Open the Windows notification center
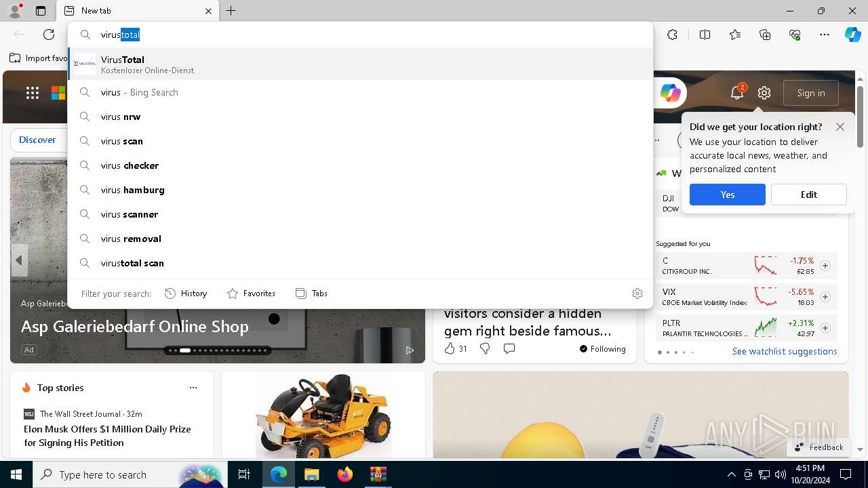 [x=846, y=474]
